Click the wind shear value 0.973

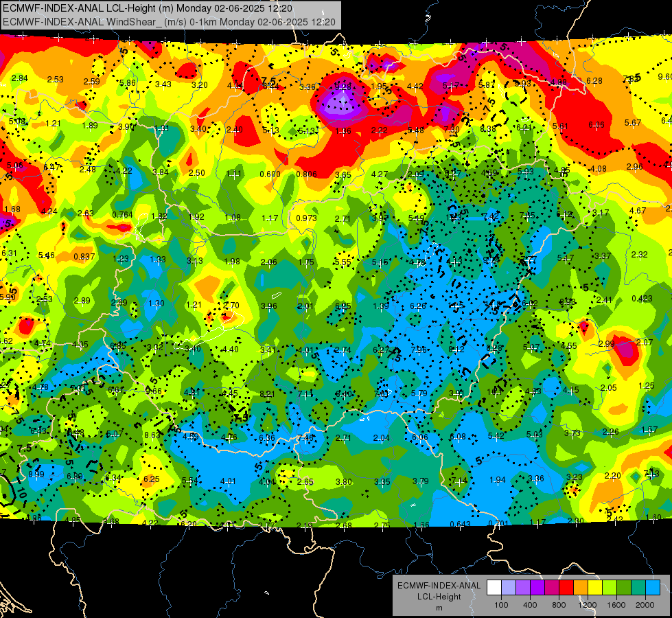coord(306,218)
